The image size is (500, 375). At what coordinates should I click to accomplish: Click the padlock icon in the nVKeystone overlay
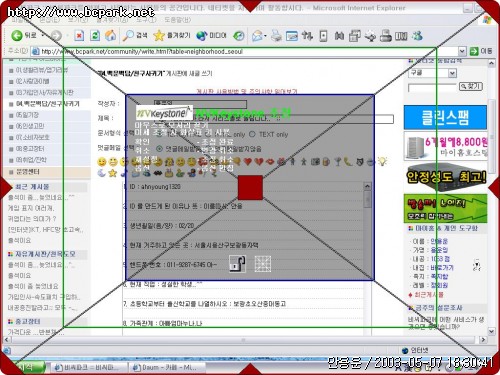[x=238, y=264]
